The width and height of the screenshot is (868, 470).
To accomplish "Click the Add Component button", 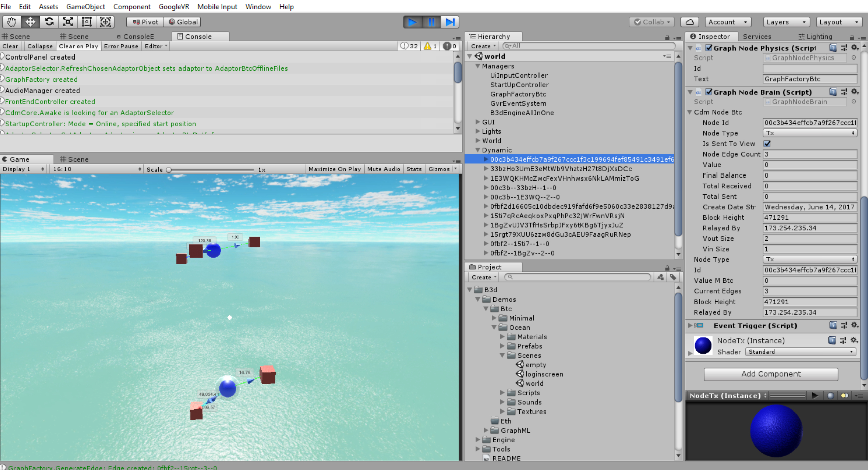I will click(771, 374).
